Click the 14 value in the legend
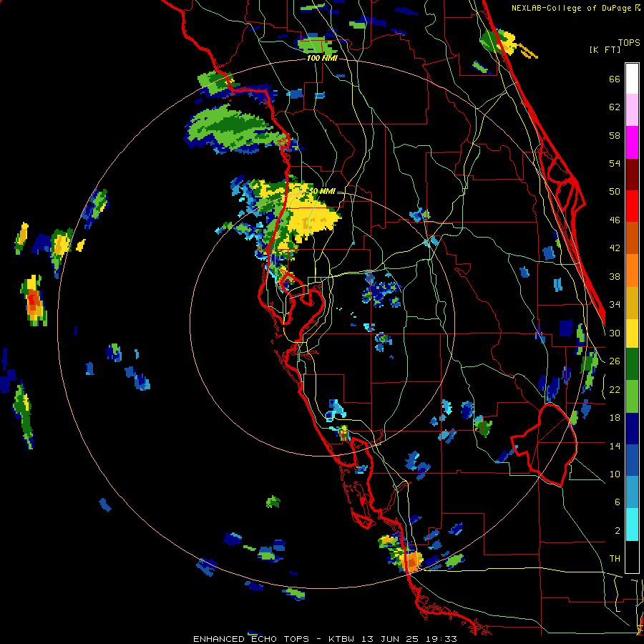This screenshot has width=644, height=644. pyautogui.click(x=615, y=446)
